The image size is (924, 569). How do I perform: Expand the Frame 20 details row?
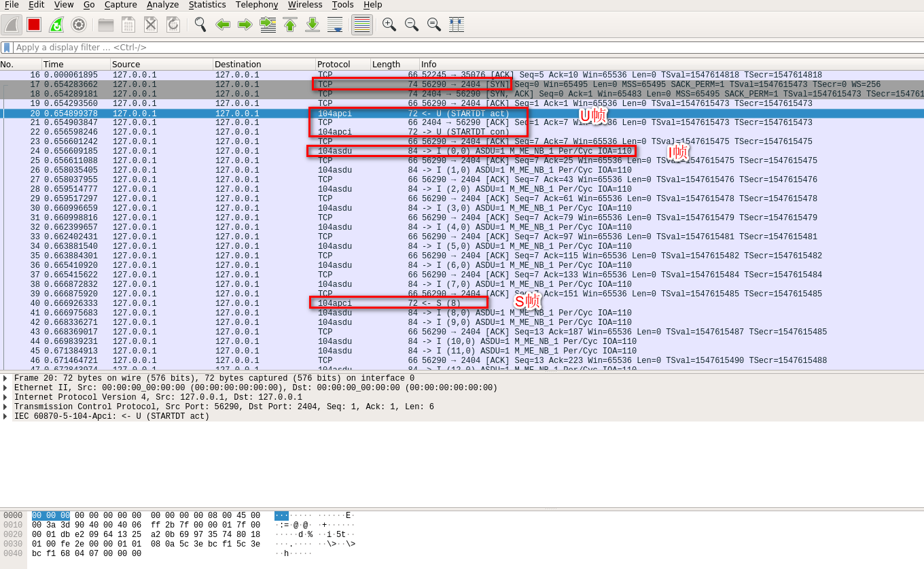5,378
